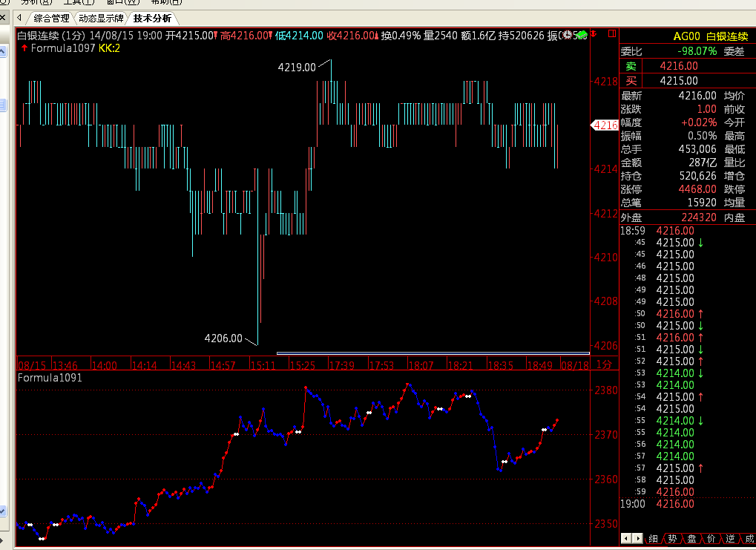This screenshot has height=550, width=756.
Task: Click the Formula1097 indicator label
Action: [x=63, y=48]
